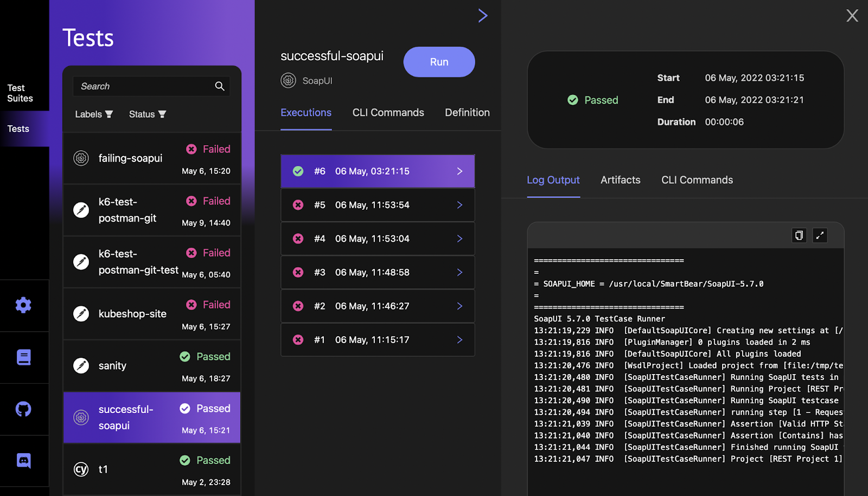Click the failed status icon of execution #5
The image size is (868, 496).
coord(298,205)
